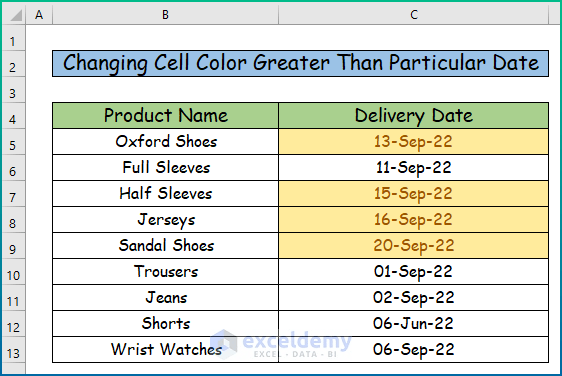
Task: Select date cell 11-Sep-22
Action: coord(414,168)
